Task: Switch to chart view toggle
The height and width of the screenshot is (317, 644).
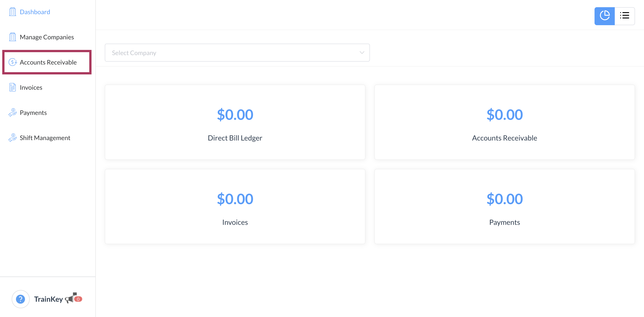Action: coord(604,16)
